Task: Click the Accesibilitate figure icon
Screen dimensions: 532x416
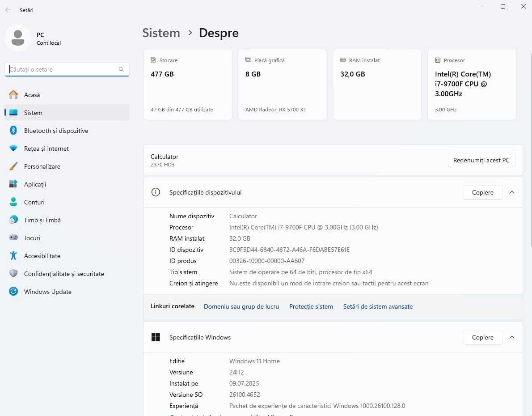Action: (13, 256)
